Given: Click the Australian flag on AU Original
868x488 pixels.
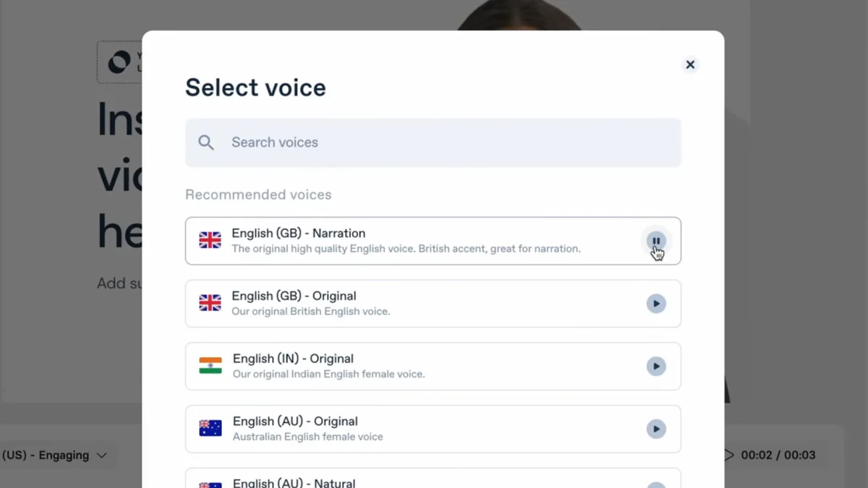Looking at the screenshot, I should pyautogui.click(x=210, y=429).
